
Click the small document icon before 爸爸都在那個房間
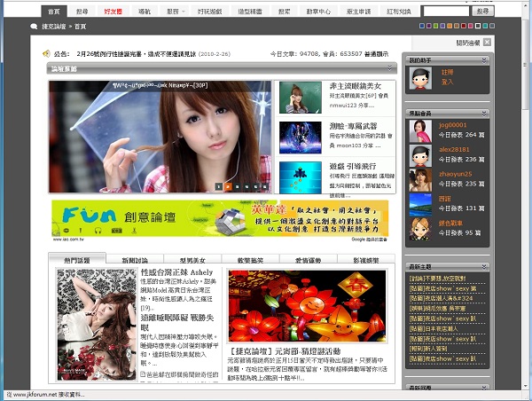point(143,374)
